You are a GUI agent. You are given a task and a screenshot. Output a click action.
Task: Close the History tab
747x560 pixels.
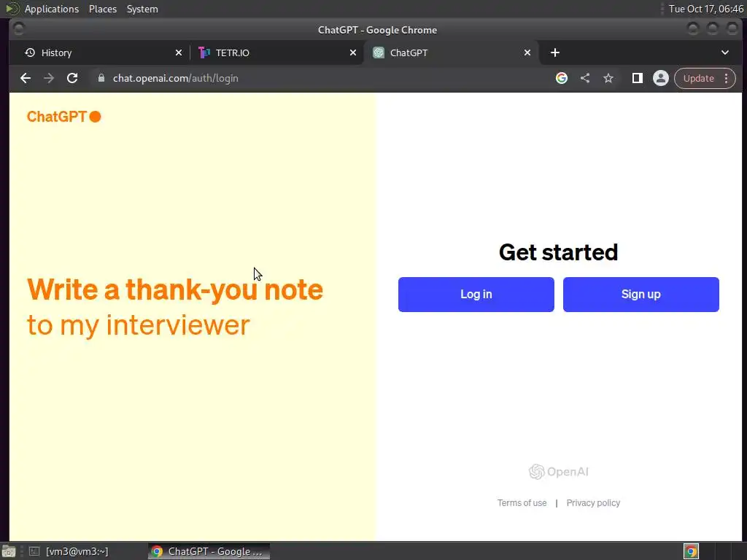point(179,52)
